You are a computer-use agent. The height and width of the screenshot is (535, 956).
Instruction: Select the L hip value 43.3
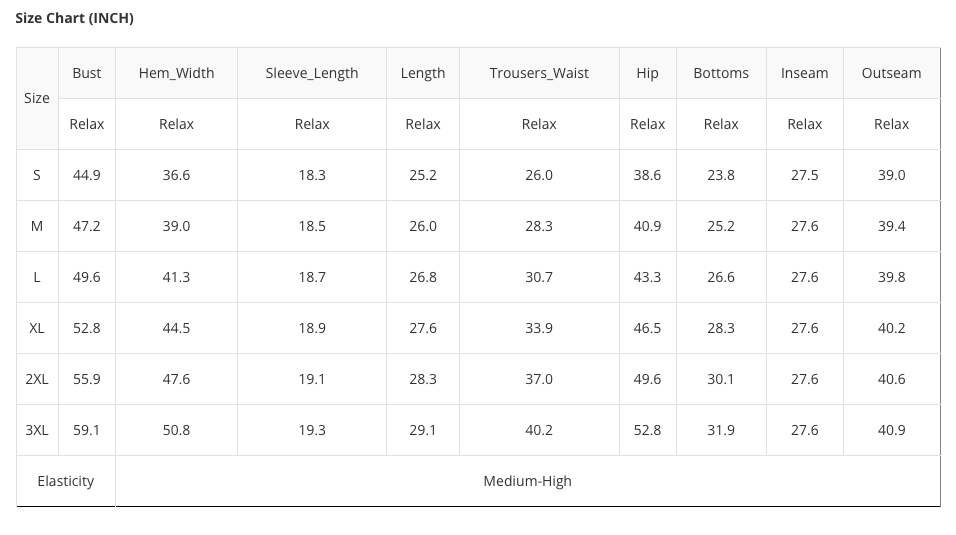[647, 277]
